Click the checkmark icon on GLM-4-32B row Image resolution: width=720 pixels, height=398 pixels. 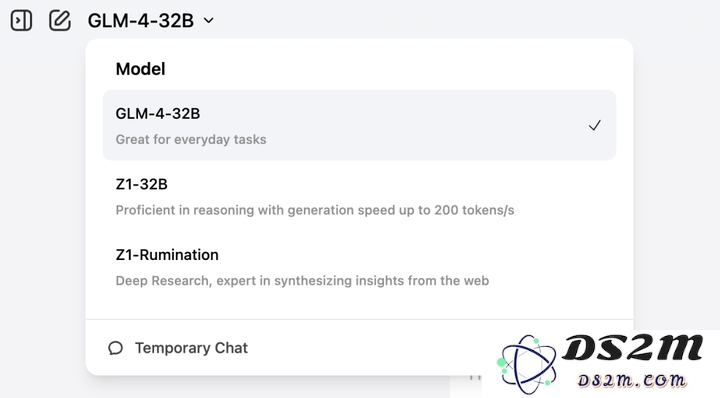click(595, 125)
